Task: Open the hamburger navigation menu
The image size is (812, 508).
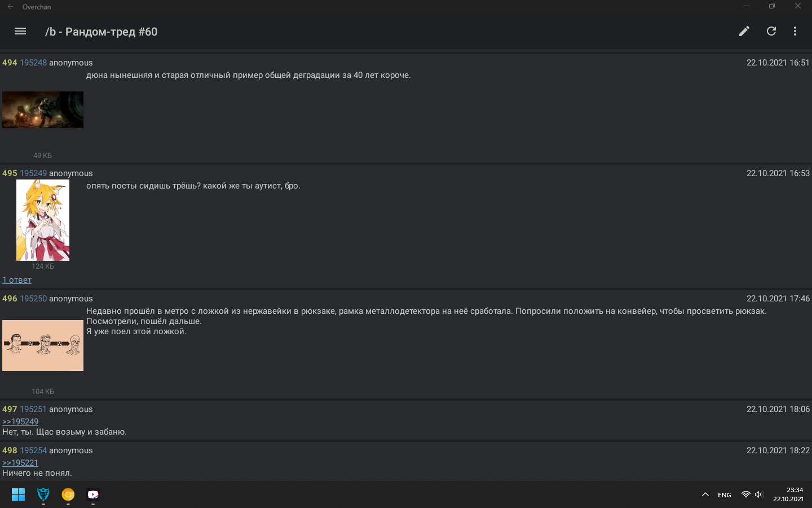Action: tap(20, 32)
